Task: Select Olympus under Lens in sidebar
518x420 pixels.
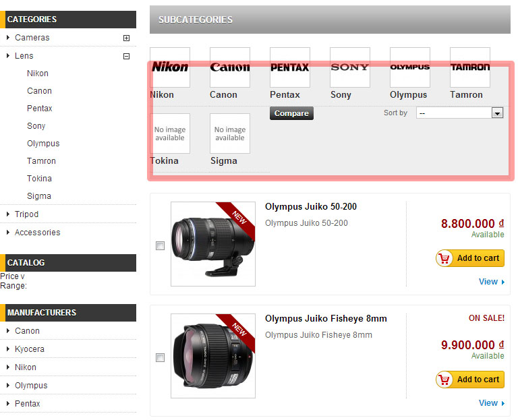Action: 43,144
